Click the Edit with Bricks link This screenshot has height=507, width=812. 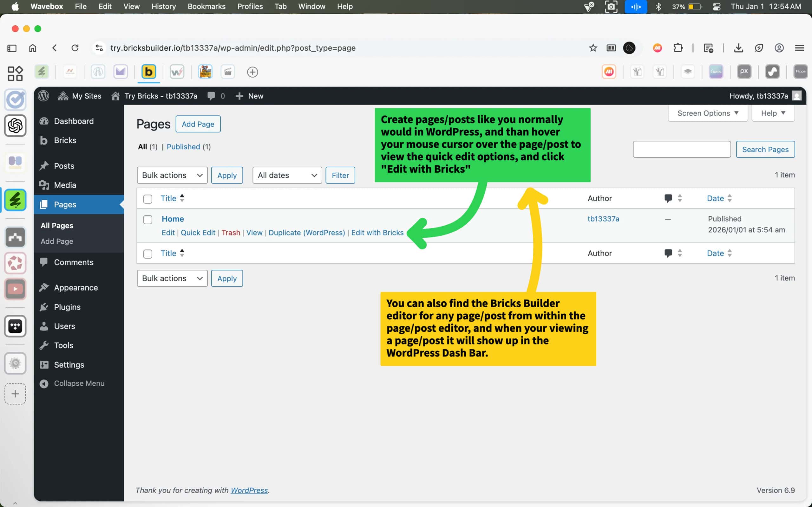click(377, 233)
